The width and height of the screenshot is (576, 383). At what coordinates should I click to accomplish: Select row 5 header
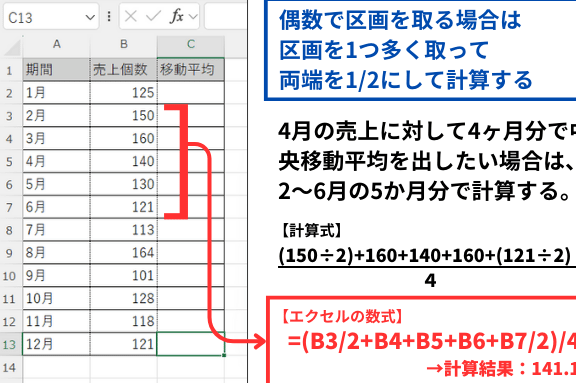pos(10,162)
